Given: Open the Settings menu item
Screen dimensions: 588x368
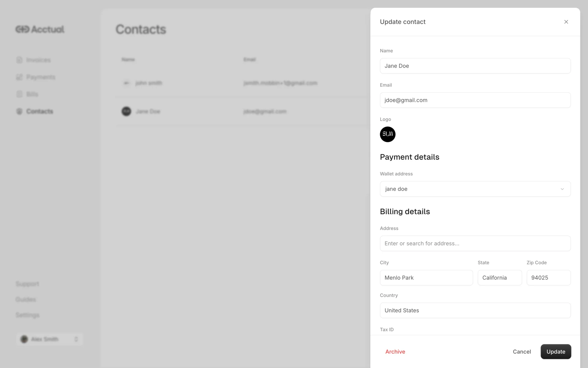Looking at the screenshot, I should click(28, 315).
